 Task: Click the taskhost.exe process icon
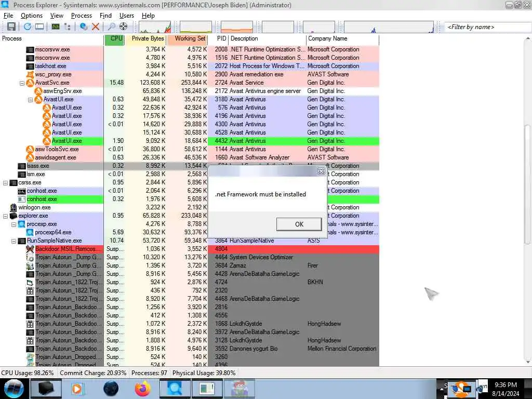click(30, 66)
